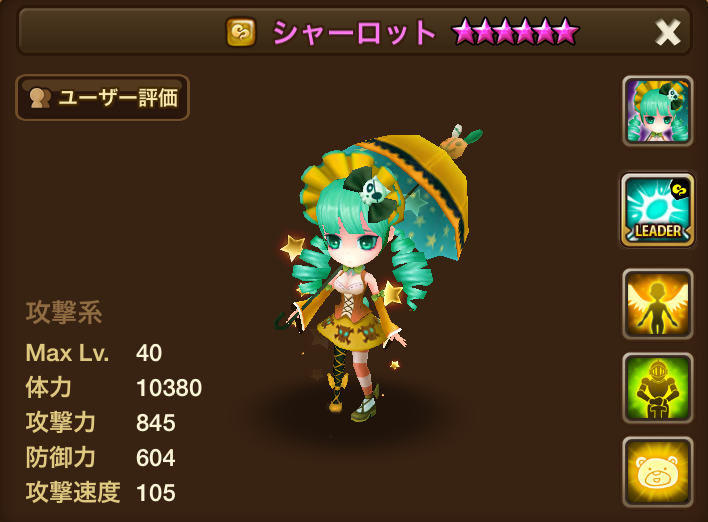
Task: Tap the golden winged figure skill icon
Action: (657, 304)
